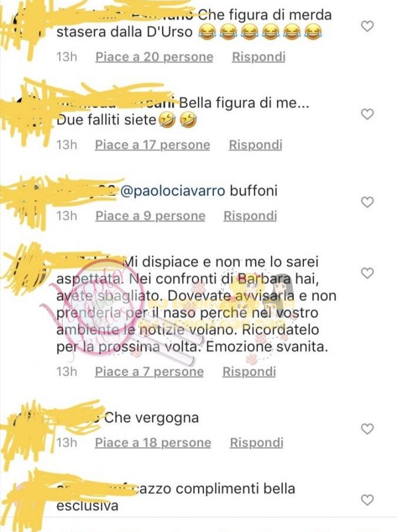Open 'Piace a 20 persone' likes list
The image size is (397, 532).
pos(154,57)
